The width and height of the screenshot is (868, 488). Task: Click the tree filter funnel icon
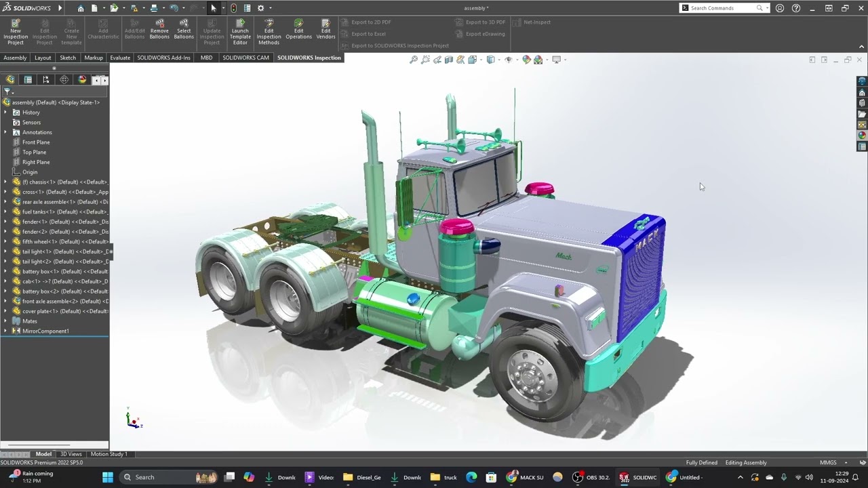click(7, 91)
